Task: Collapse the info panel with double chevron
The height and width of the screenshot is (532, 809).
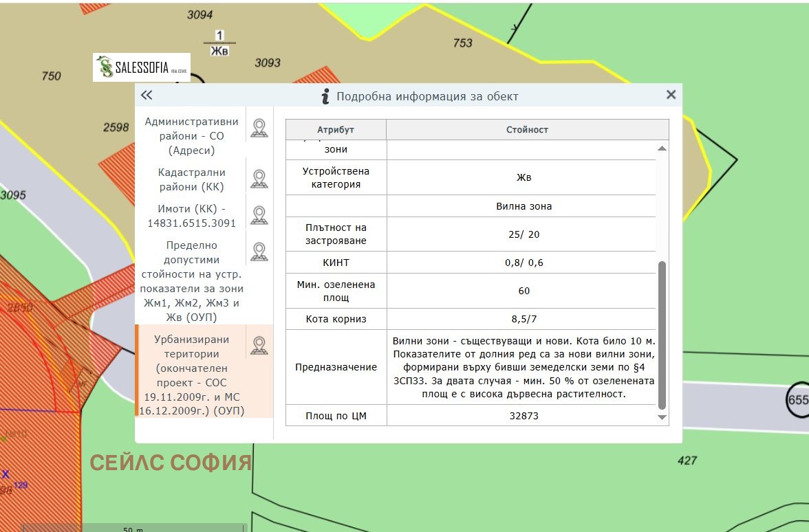Action: pos(147,96)
